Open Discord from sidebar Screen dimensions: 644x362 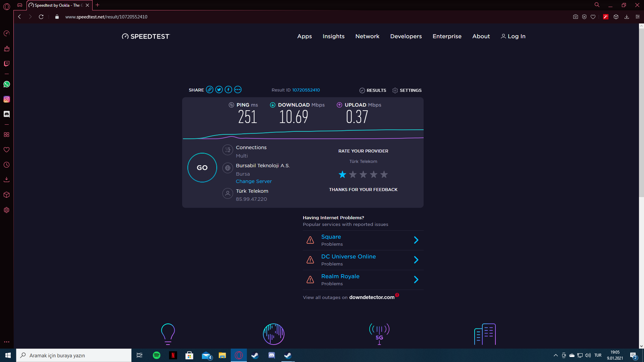[7, 114]
